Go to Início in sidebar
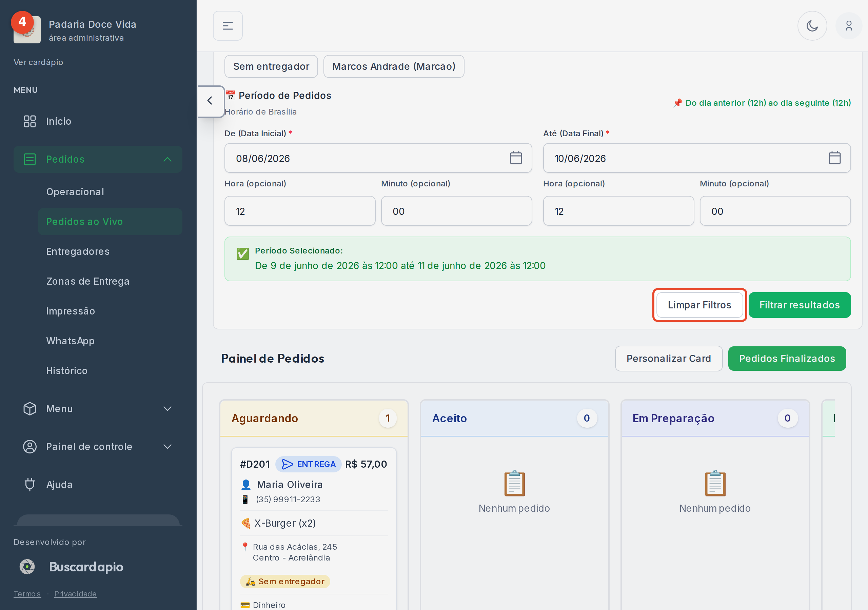This screenshot has height=610, width=868. (98, 121)
